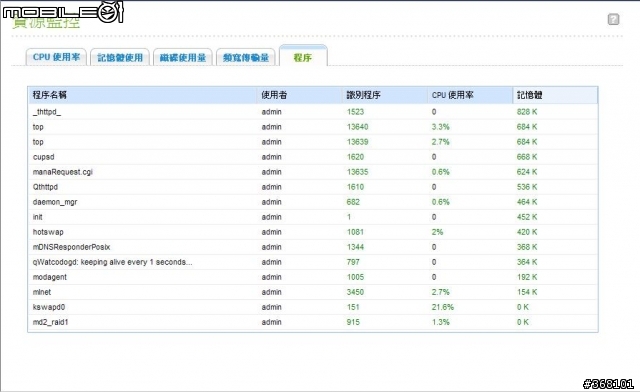Select the qWatcodogd keeping alive process

[112, 262]
